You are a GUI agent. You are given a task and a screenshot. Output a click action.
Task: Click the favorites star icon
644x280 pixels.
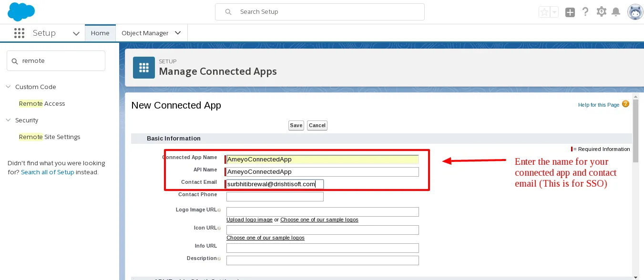[544, 12]
